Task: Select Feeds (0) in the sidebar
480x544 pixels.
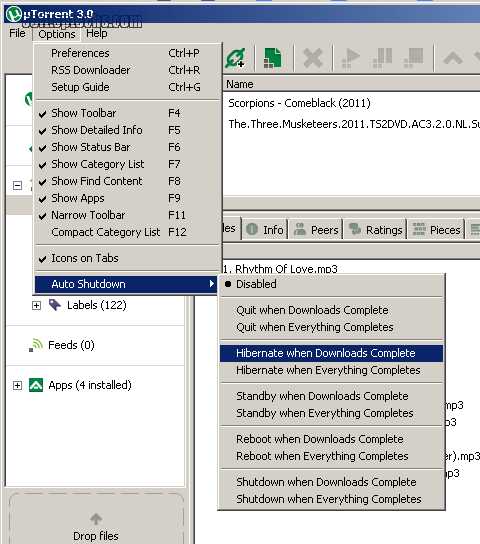Action: [71, 345]
